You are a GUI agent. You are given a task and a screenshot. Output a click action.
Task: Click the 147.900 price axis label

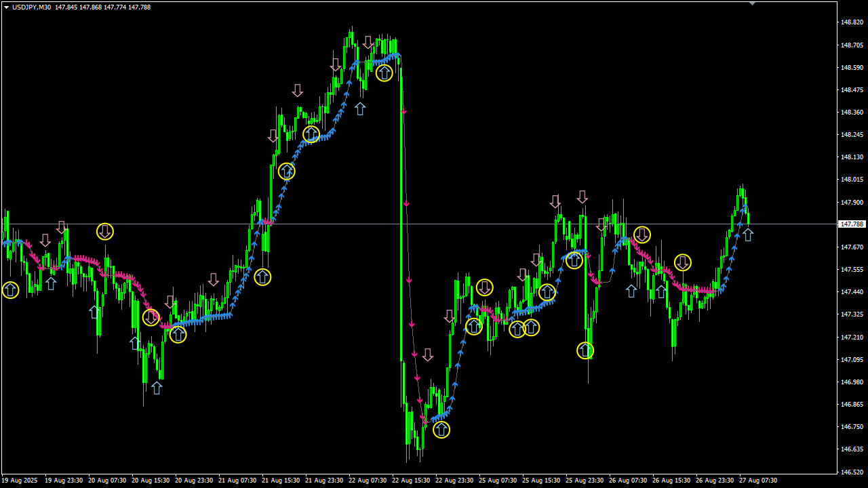tap(851, 202)
